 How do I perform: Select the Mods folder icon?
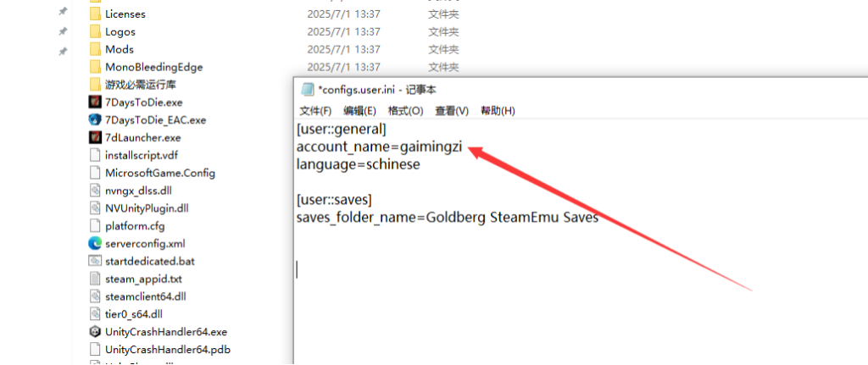pyautogui.click(x=95, y=49)
